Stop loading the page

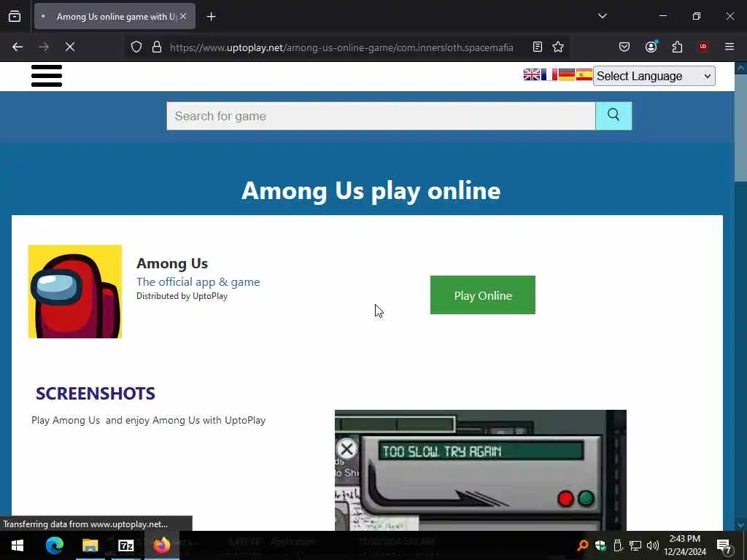70,47
